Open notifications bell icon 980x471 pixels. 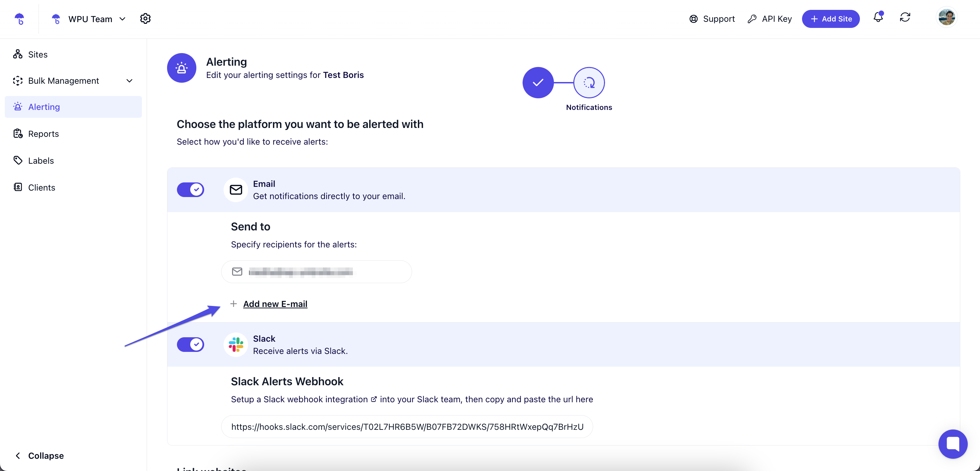878,17
